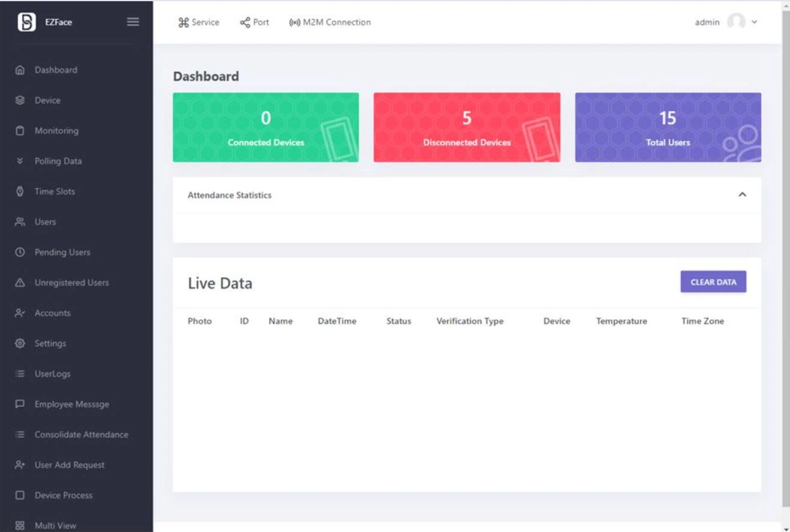
Task: Click the page vertical scrollbar
Action: pyautogui.click(x=786, y=257)
